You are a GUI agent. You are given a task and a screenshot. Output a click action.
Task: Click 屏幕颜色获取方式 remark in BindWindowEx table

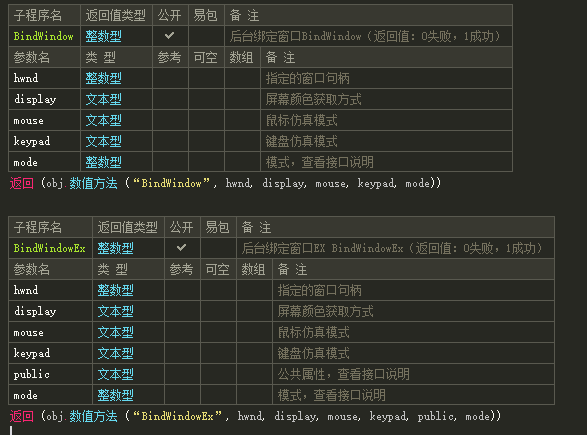point(325,311)
